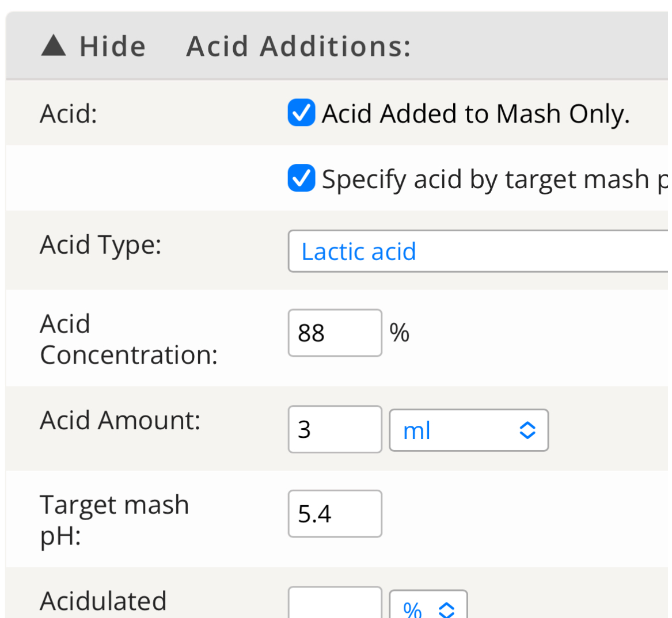Click the Target mash pH label
The width and height of the screenshot is (672, 618).
(x=114, y=520)
